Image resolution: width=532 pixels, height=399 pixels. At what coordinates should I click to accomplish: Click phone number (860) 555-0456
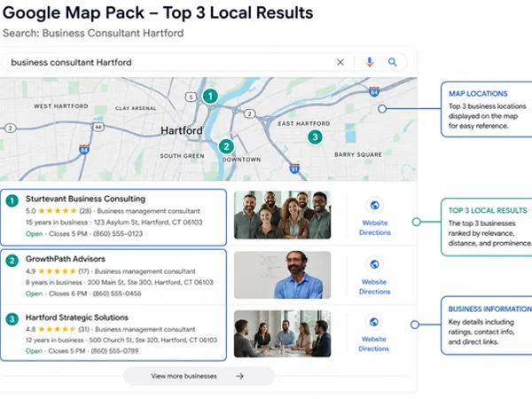117,293
